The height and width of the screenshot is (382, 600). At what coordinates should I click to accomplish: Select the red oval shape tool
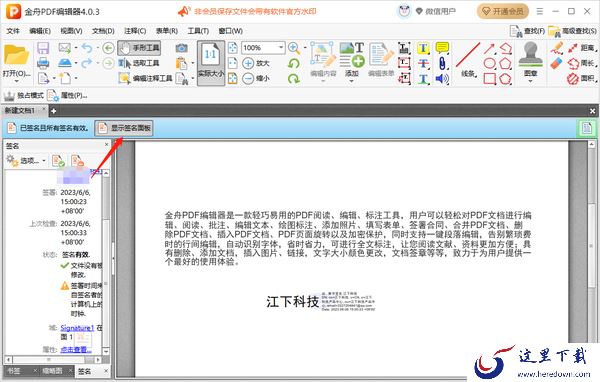click(x=490, y=63)
